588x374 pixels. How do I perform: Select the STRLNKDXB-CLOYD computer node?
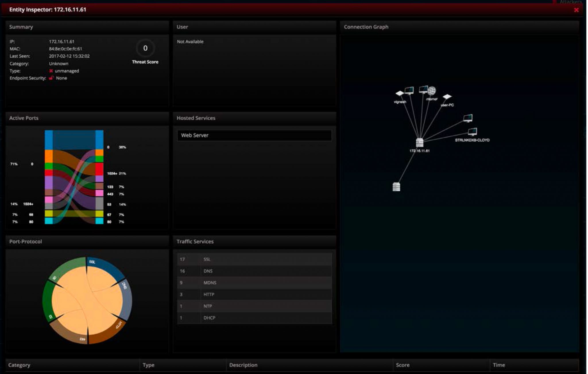(x=472, y=132)
